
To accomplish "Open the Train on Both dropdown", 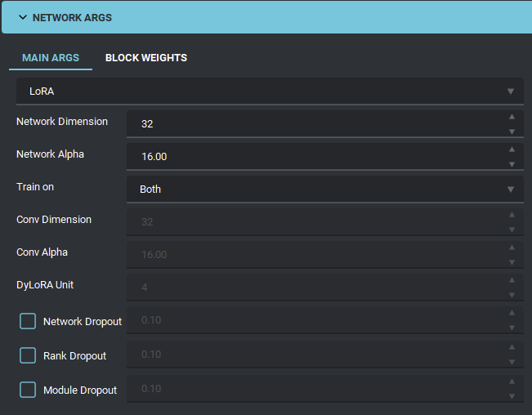I will pyautogui.click(x=325, y=190).
